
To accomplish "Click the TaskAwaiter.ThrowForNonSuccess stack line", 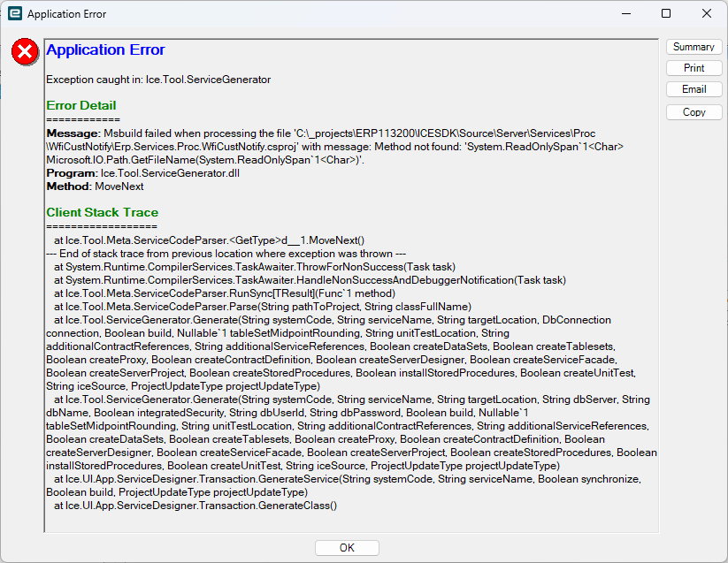I will 255,267.
